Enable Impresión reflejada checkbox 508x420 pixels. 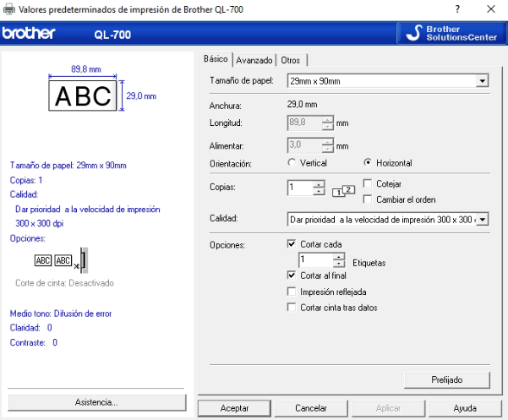click(x=292, y=292)
